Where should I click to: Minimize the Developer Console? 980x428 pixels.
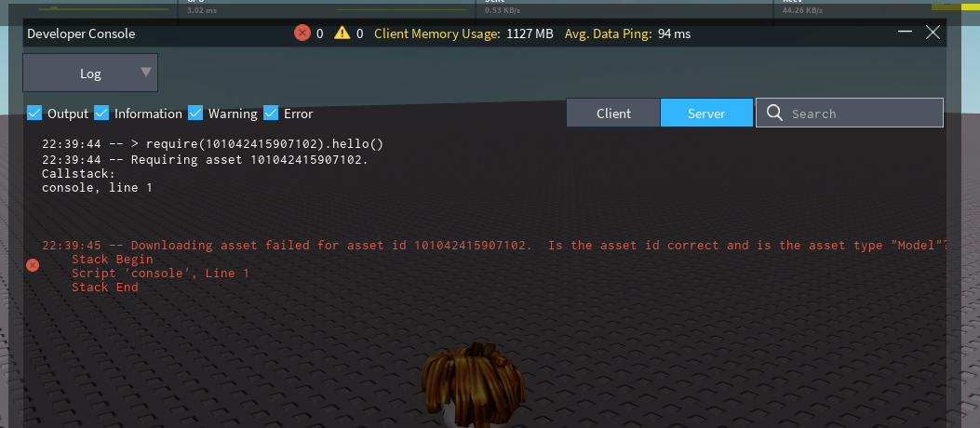coord(905,32)
